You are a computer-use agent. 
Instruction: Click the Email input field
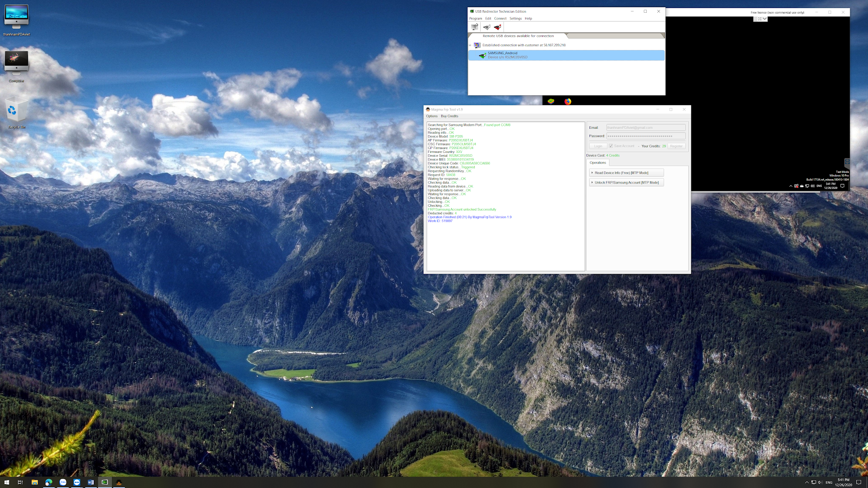click(x=645, y=128)
